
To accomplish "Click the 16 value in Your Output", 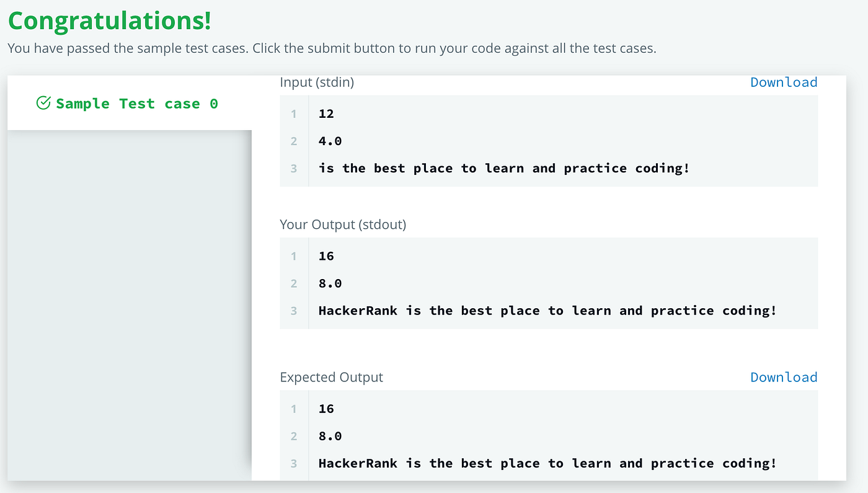I will (326, 256).
